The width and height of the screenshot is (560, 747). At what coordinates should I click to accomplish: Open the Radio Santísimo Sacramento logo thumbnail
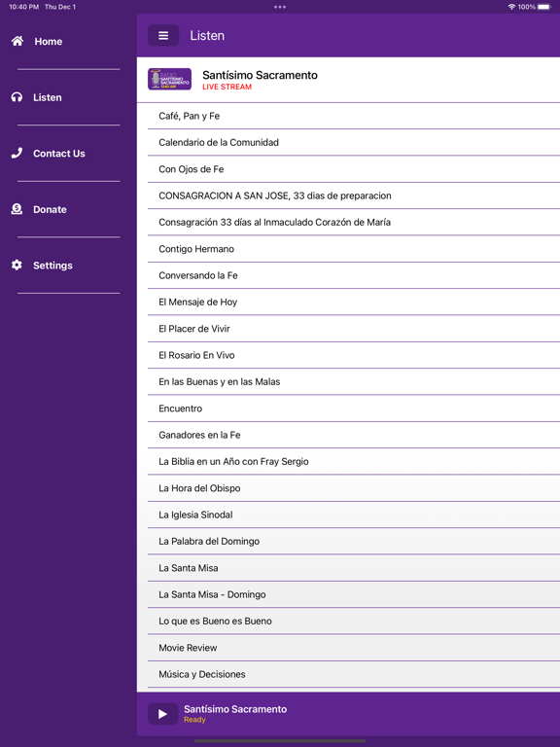coord(169,79)
